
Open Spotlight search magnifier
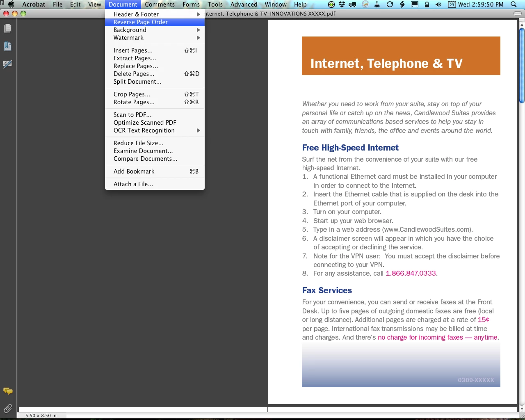[x=513, y=4]
